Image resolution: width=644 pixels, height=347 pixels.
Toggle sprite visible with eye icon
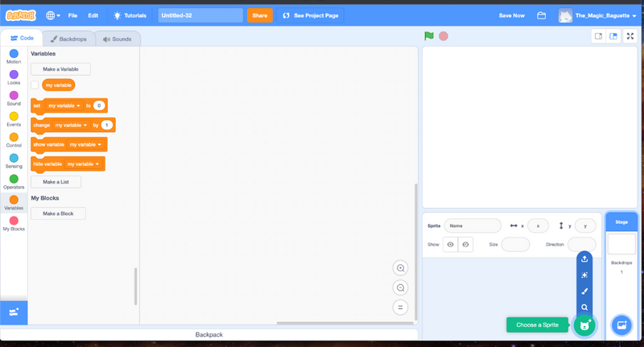click(x=451, y=244)
